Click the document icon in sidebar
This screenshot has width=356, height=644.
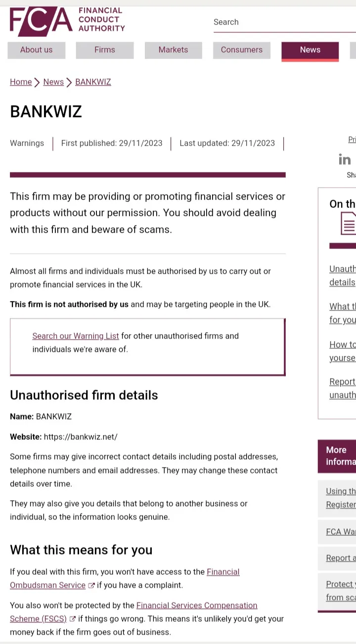coord(348,223)
